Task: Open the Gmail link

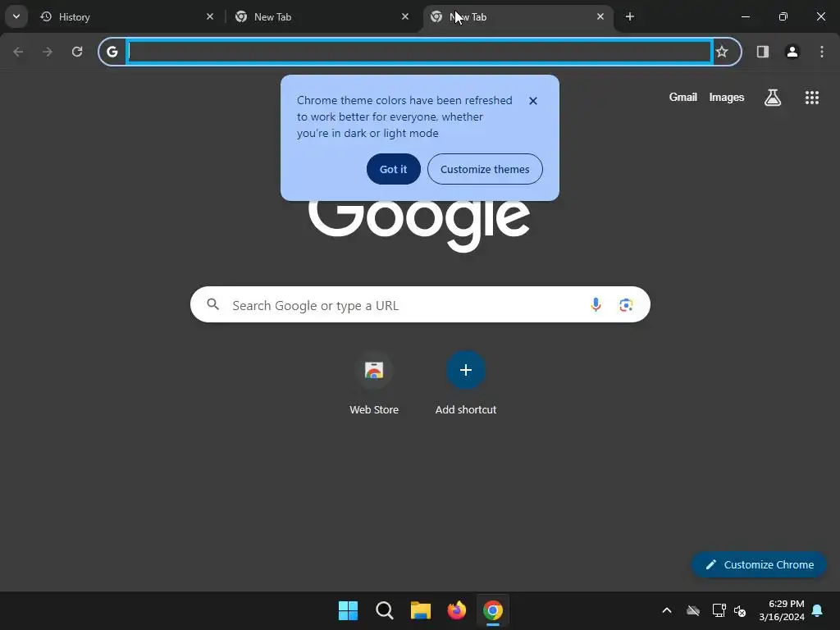Action: (683, 97)
